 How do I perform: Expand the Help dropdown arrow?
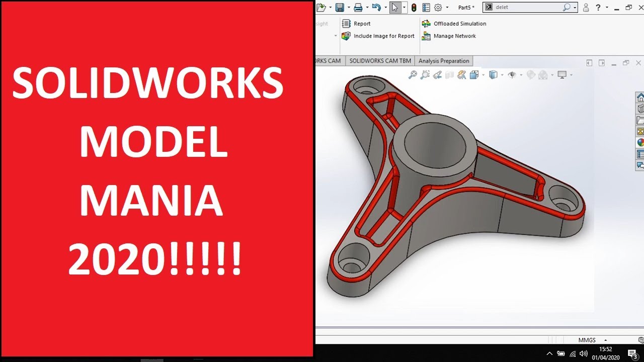click(607, 8)
